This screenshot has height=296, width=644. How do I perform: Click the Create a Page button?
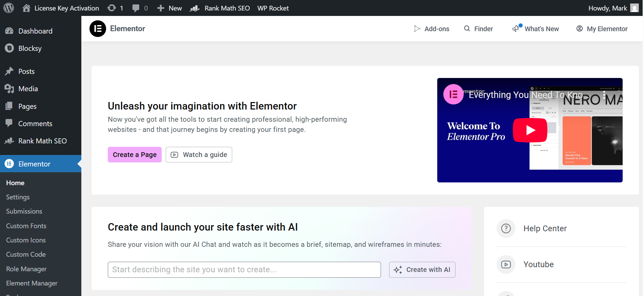click(x=135, y=155)
